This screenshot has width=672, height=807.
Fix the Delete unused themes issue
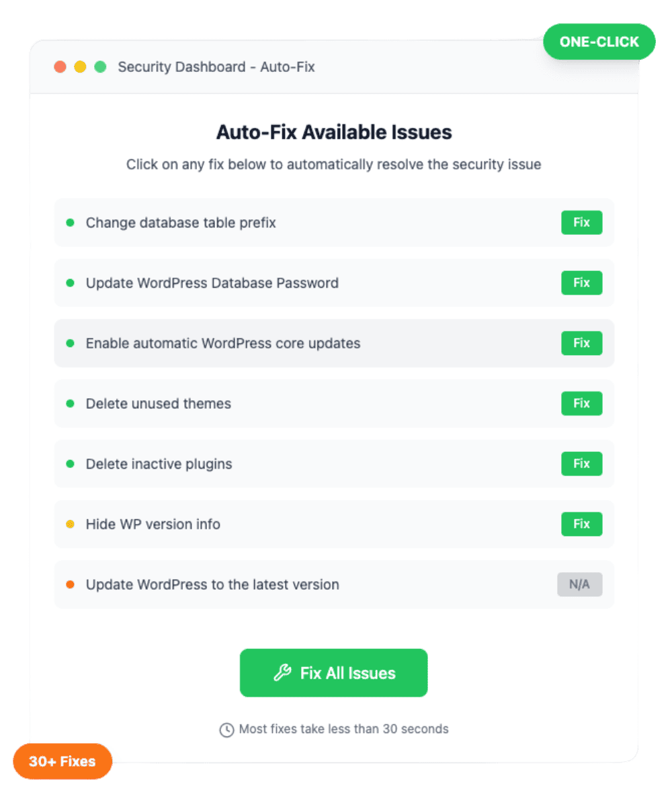[x=581, y=403]
